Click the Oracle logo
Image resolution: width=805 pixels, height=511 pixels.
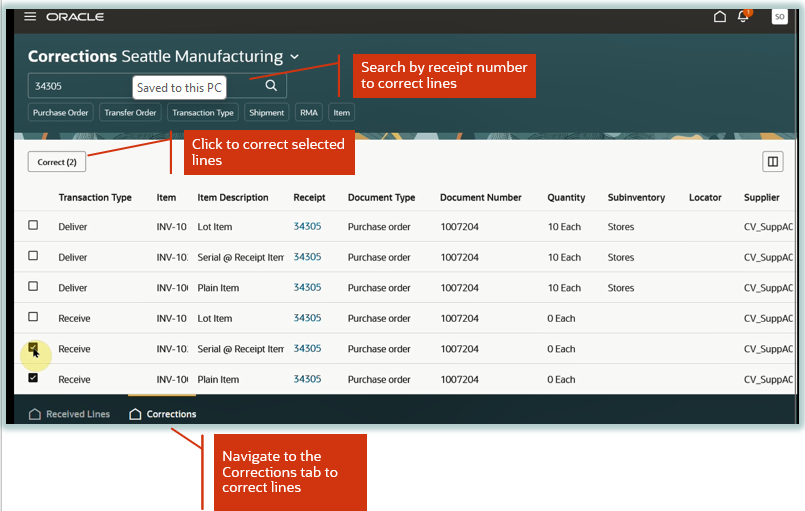click(75, 17)
